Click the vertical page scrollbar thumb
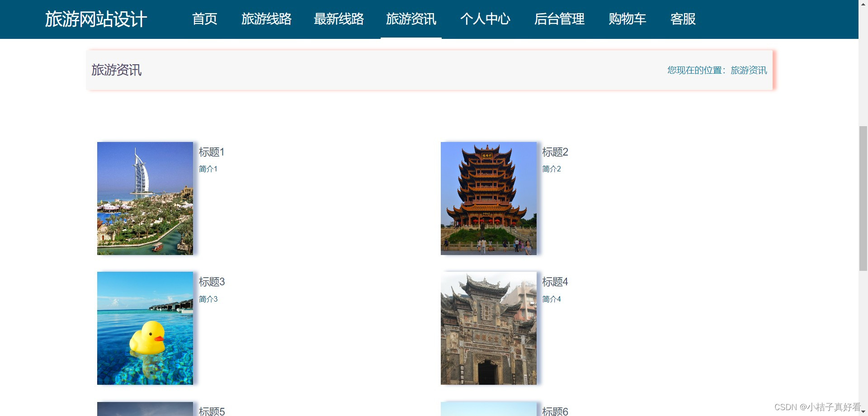868x416 pixels. [x=863, y=199]
